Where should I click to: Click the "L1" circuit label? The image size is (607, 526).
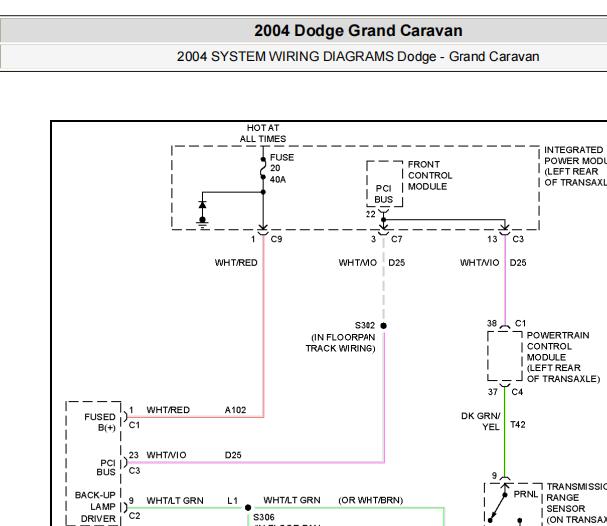click(233, 500)
